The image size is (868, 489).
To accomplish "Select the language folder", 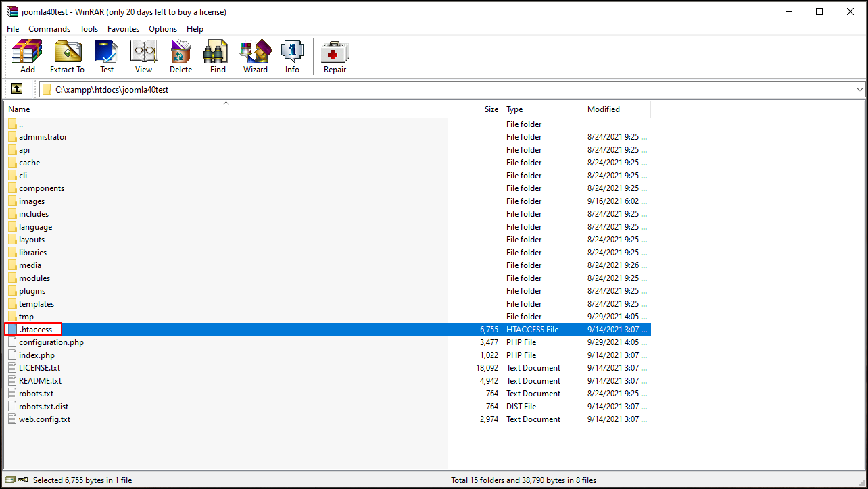I will click(x=35, y=227).
